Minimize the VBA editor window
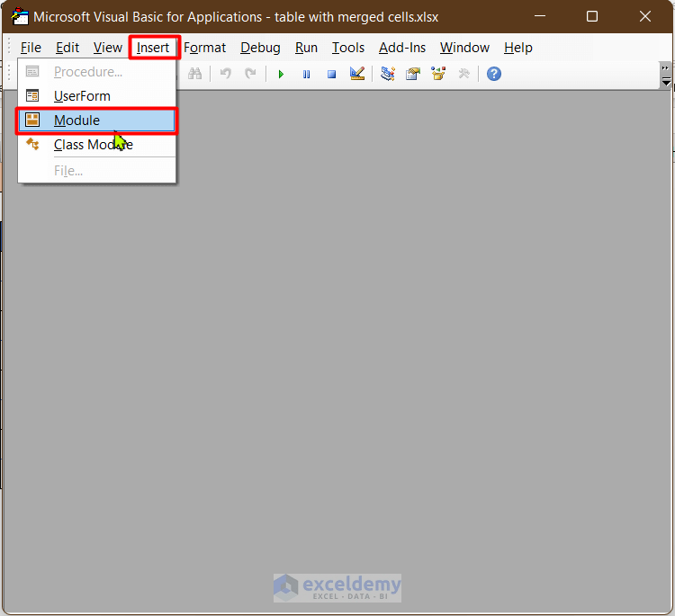 coord(540,16)
